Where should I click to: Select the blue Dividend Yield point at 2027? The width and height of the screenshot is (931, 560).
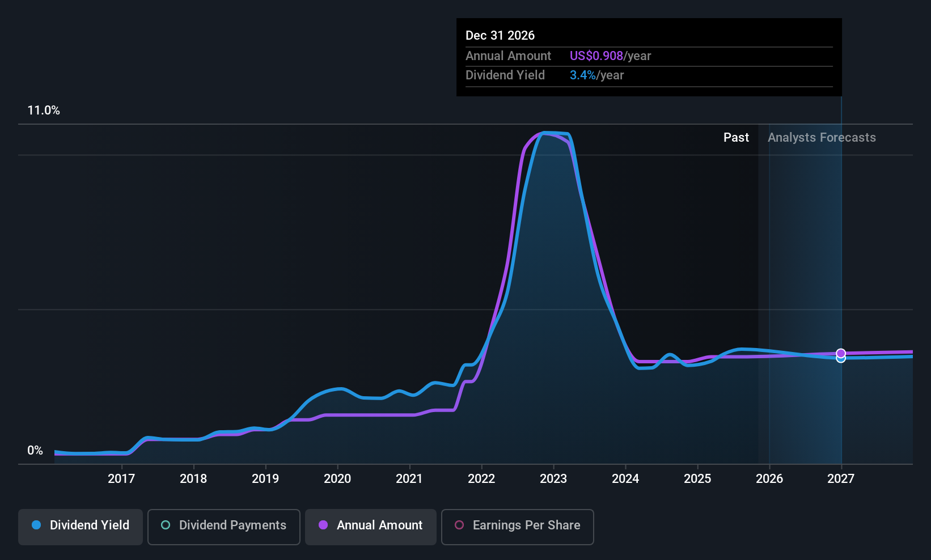[841, 359]
